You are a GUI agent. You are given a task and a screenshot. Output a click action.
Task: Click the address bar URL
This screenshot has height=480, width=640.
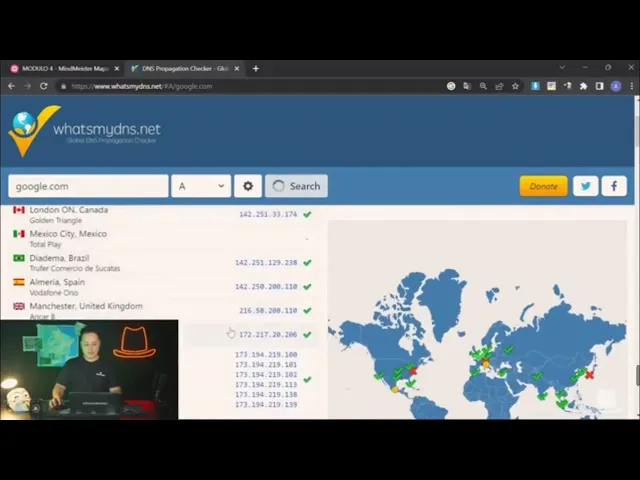142,87
